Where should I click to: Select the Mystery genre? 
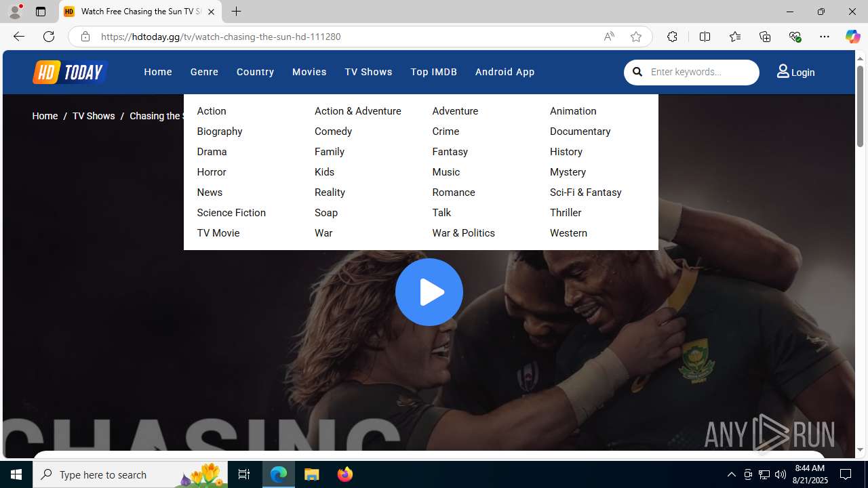pyautogui.click(x=568, y=172)
